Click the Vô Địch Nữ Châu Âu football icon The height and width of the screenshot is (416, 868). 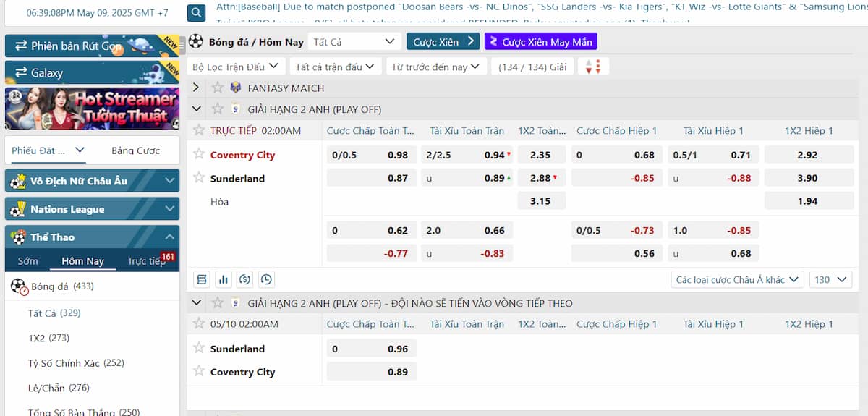17,181
